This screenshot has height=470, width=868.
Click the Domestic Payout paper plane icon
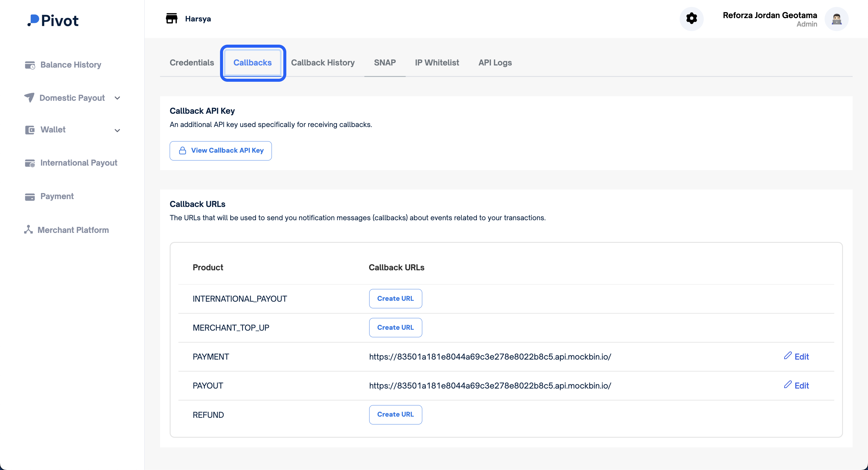click(29, 98)
